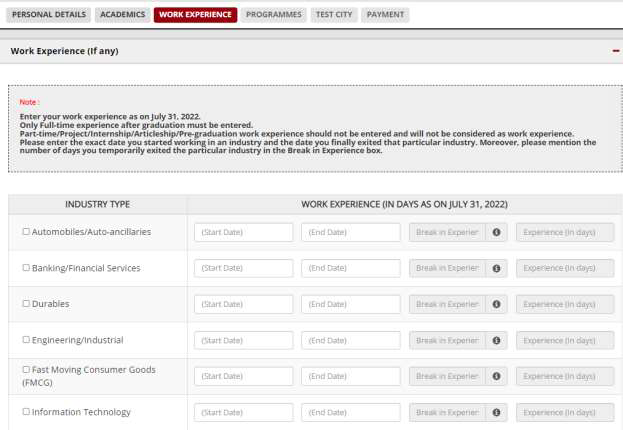Click the info icon in Information Technology row
This screenshot has width=623, height=430.
tap(496, 412)
